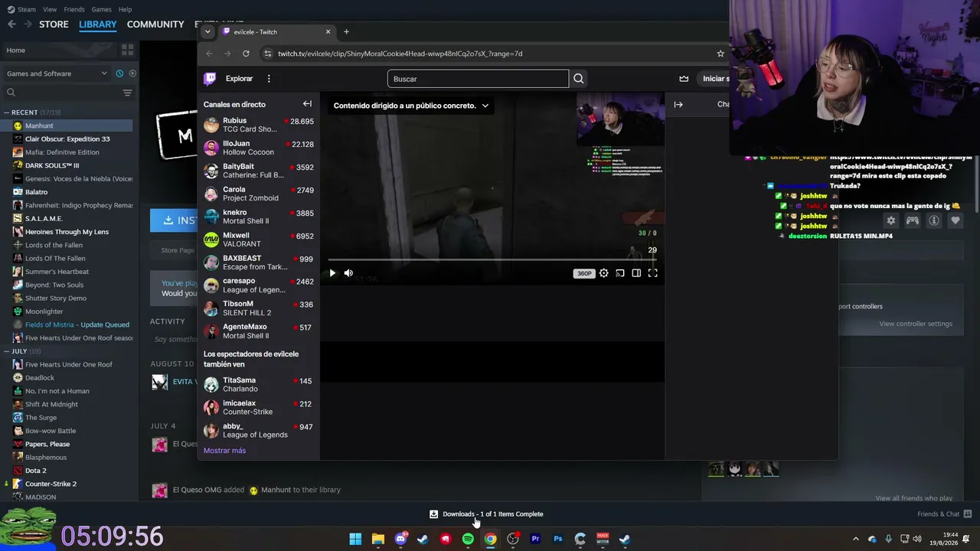The image size is (980, 551).
Task: Collapse the Canales en directo sidebar
Action: click(307, 104)
